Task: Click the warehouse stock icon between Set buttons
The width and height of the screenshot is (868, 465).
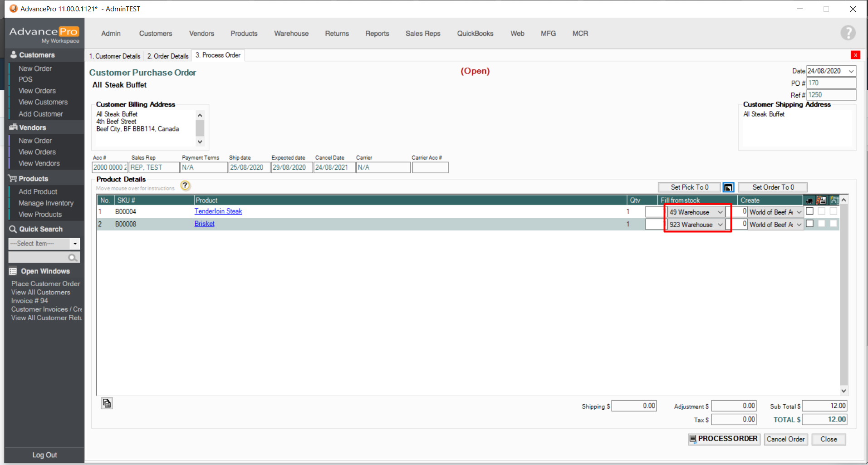Action: pos(728,187)
